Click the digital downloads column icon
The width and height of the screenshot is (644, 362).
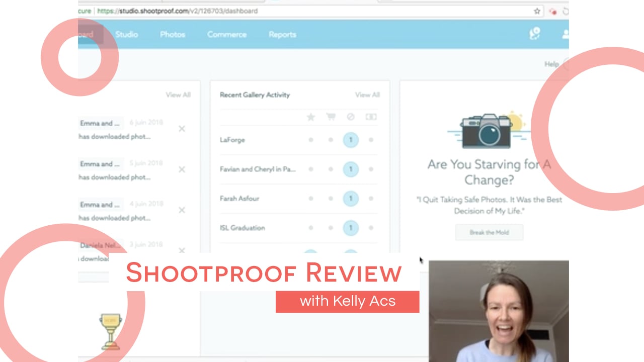click(x=371, y=117)
